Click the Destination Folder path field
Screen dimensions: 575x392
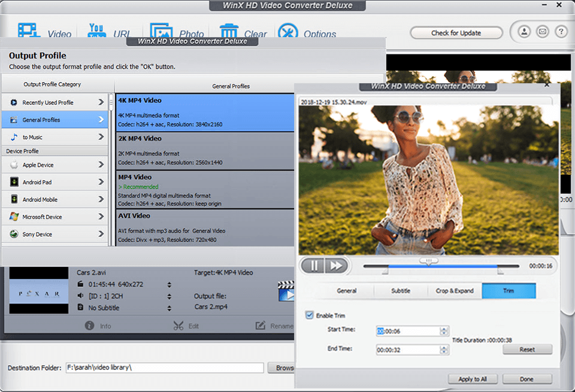[x=165, y=368]
